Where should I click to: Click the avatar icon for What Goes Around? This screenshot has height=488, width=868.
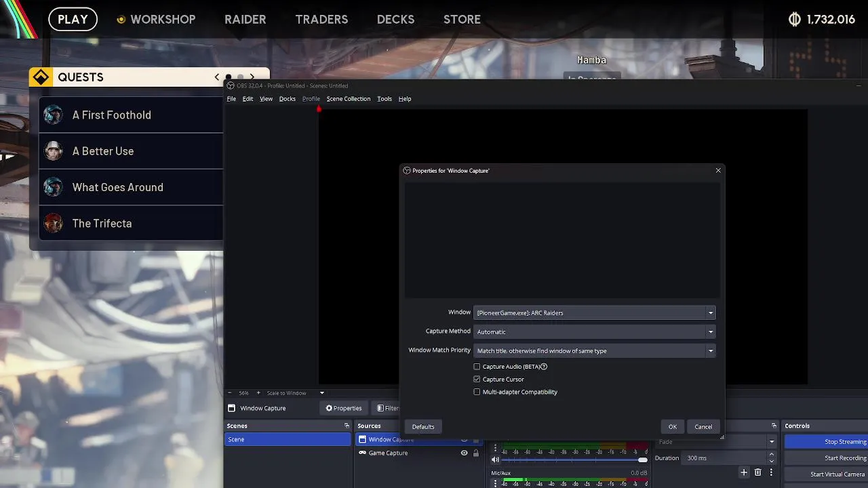[x=54, y=187]
